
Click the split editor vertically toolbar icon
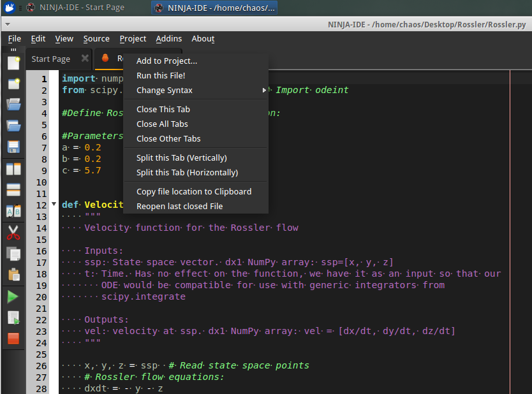tap(13, 168)
